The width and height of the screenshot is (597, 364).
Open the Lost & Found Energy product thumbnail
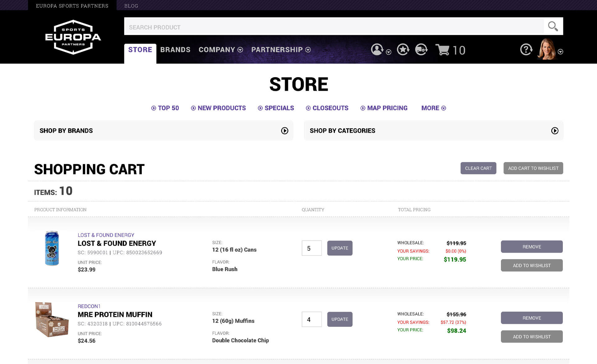(52, 248)
